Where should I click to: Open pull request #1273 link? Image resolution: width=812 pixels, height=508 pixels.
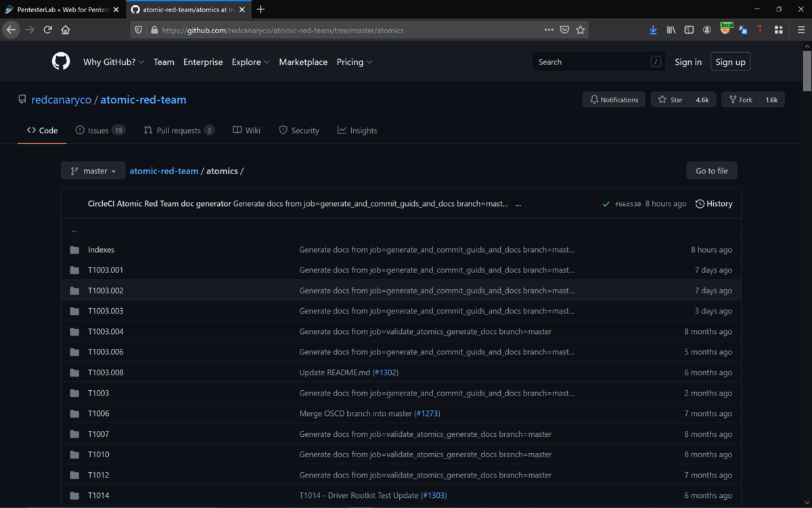pos(428,414)
